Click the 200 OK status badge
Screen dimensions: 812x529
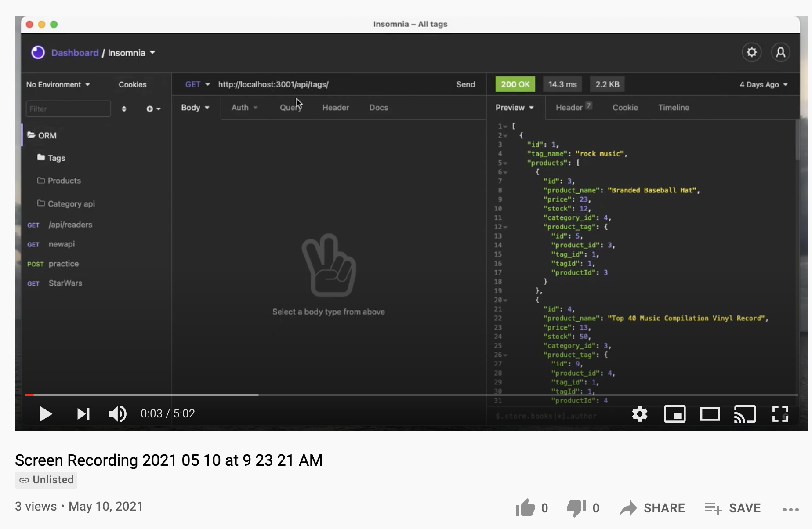click(515, 84)
